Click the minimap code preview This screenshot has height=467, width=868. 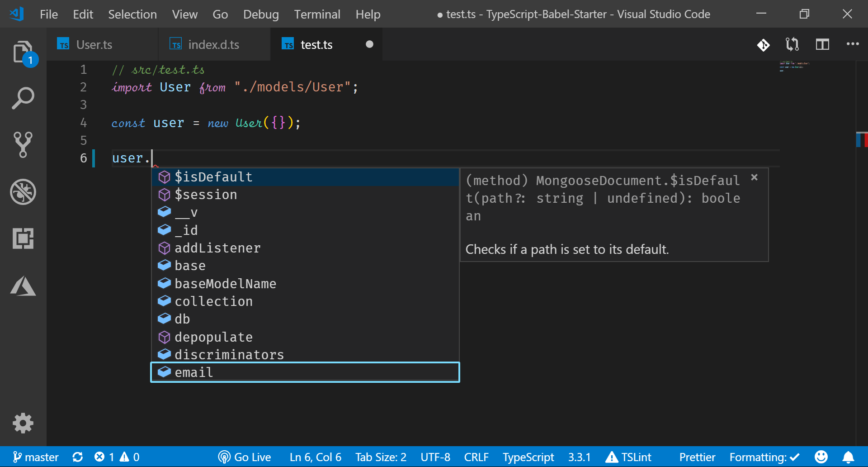[x=794, y=67]
